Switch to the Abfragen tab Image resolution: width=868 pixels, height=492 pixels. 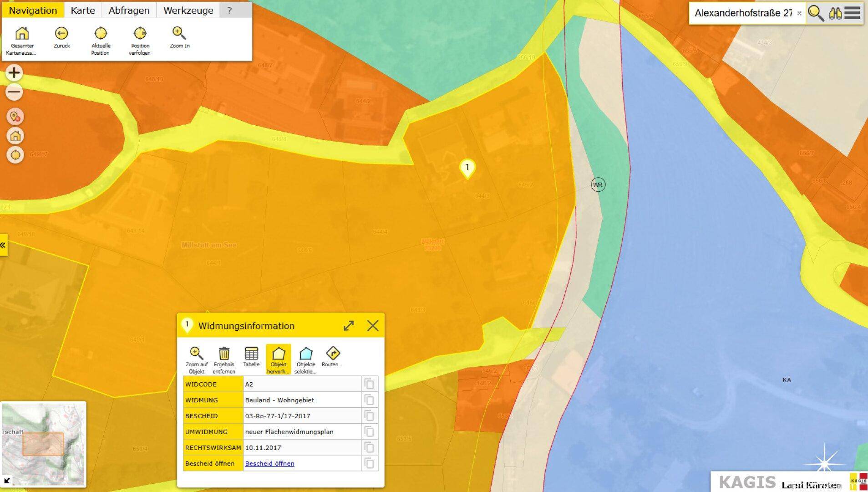click(129, 10)
